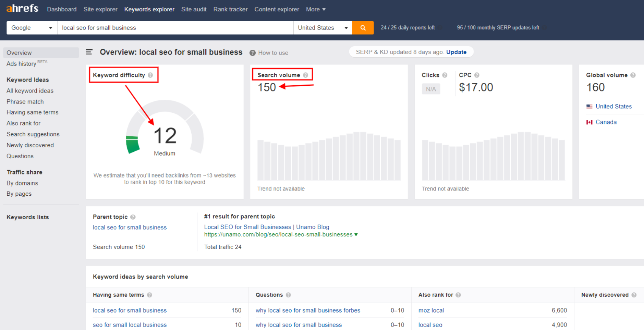The height and width of the screenshot is (330, 644).
Task: Select Keywords explorer in the top navigation
Action: coord(149,9)
